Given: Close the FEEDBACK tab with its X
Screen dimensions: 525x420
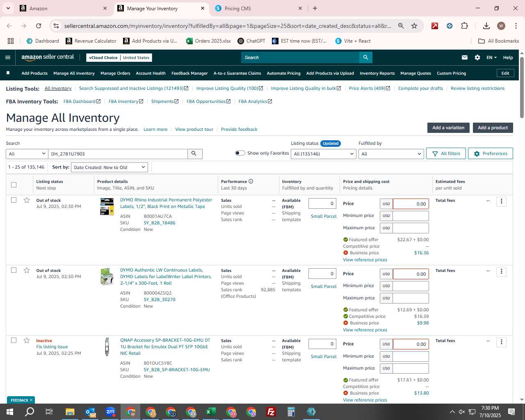Looking at the screenshot, I should click(31, 400).
